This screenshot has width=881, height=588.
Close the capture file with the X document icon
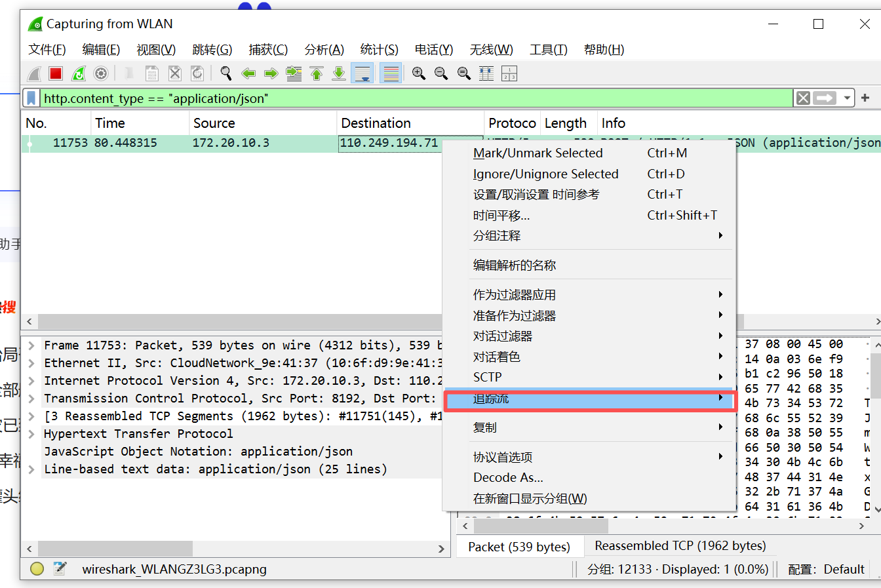point(174,73)
